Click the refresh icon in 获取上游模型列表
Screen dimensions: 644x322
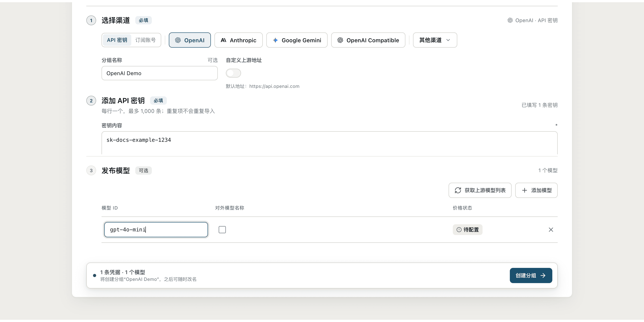point(458,191)
